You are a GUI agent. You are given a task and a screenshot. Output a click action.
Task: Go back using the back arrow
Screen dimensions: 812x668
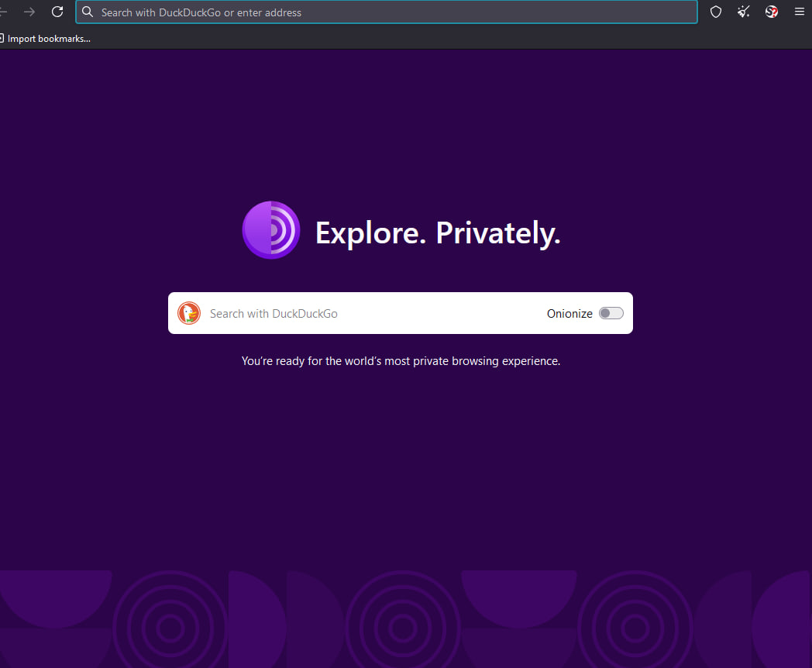tap(4, 12)
